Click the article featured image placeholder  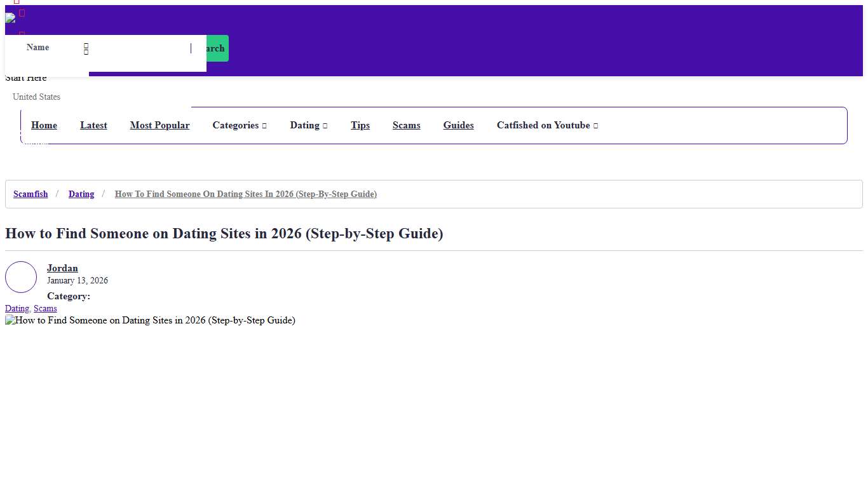click(x=151, y=320)
